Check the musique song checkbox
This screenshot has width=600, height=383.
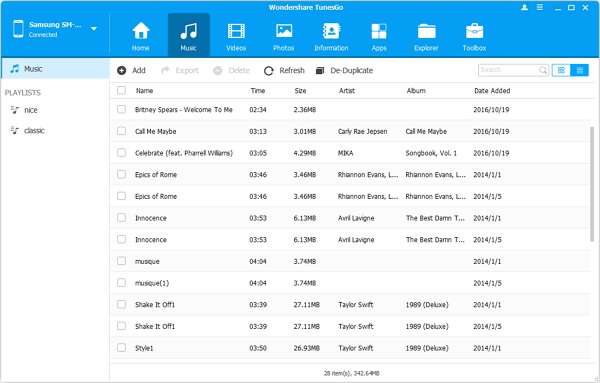point(121,261)
